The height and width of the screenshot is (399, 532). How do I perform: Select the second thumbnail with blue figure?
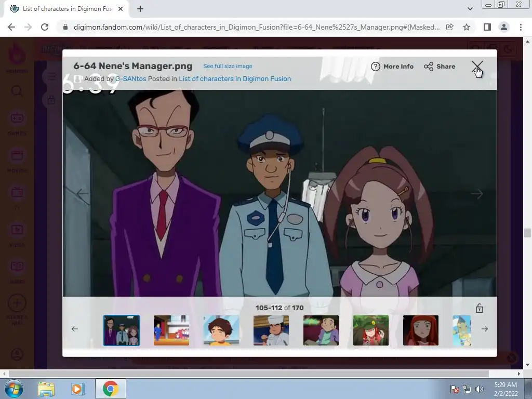click(171, 330)
